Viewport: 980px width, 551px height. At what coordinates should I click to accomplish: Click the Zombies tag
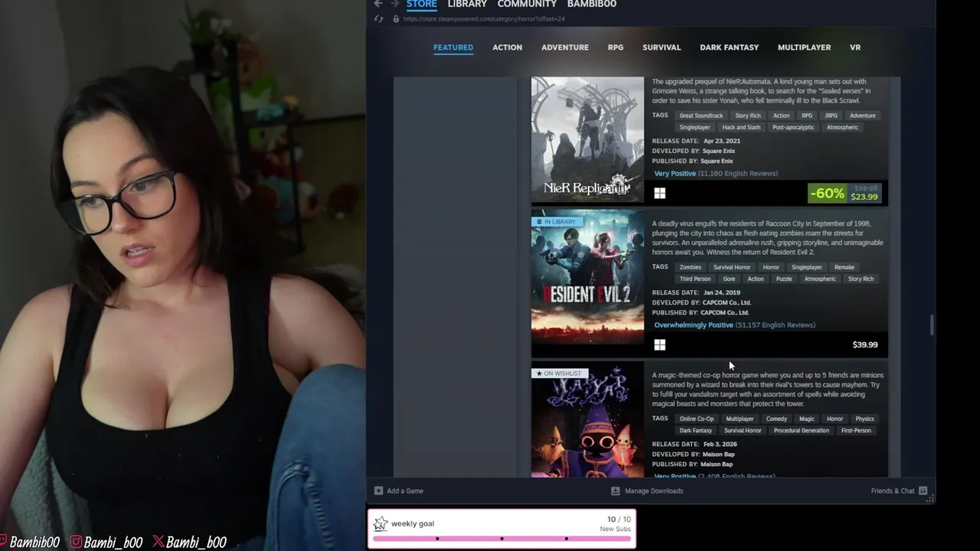[x=690, y=267]
